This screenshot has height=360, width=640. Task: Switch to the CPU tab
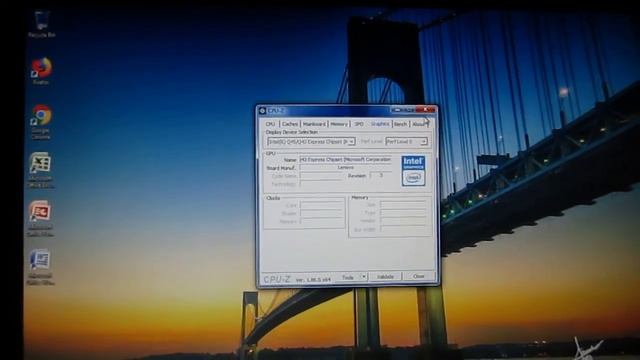[270, 124]
